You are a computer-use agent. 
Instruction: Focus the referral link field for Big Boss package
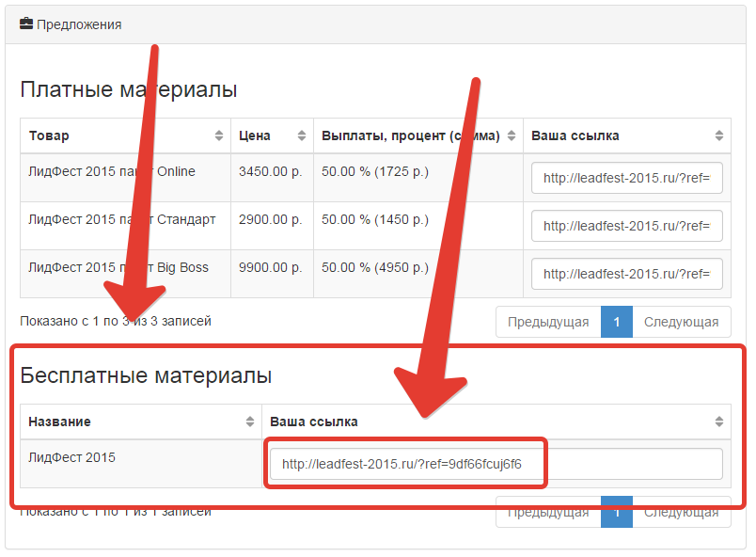(x=627, y=274)
